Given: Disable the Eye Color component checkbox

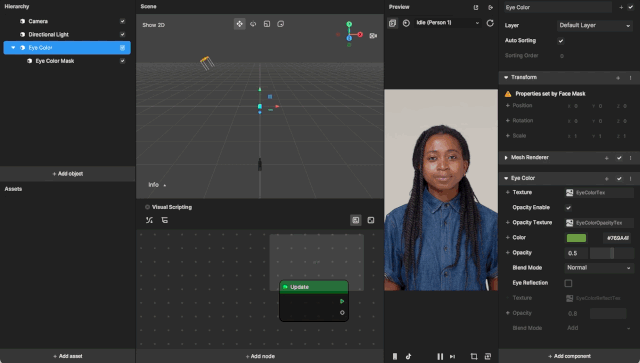Looking at the screenshot, I should 619,178.
